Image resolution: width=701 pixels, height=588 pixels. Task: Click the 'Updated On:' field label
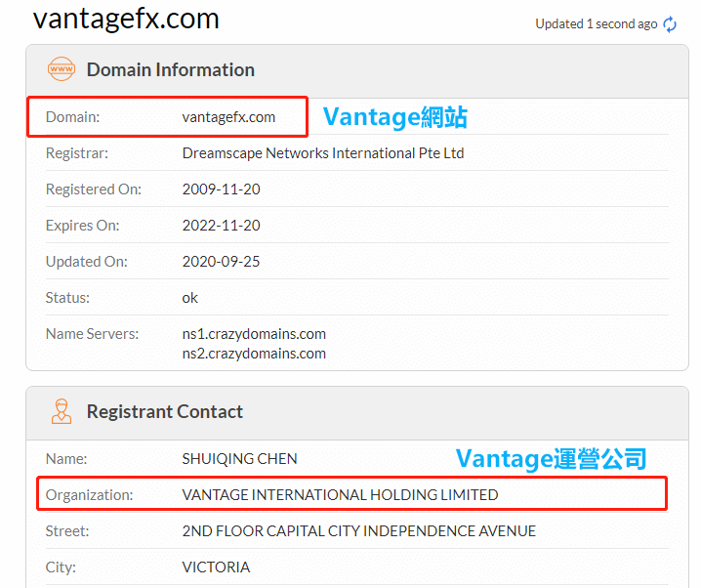(86, 262)
